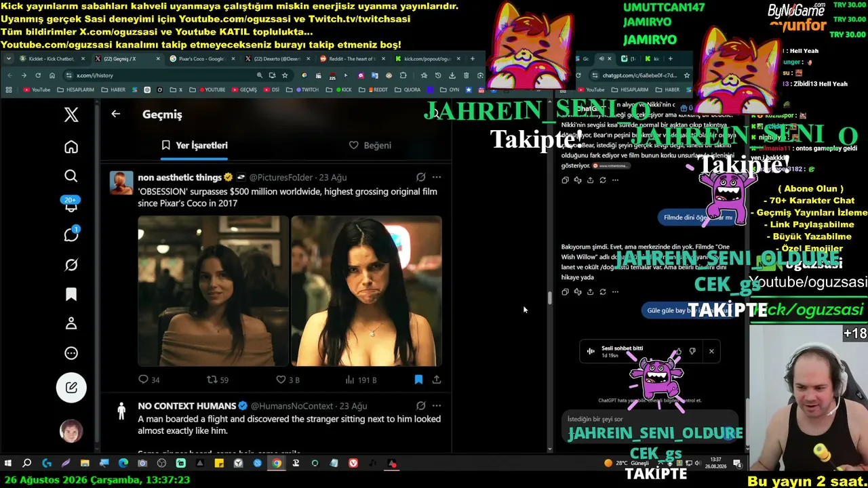Open X notifications bell with 20+ badge
Screen dimensions: 868x488
[71, 205]
